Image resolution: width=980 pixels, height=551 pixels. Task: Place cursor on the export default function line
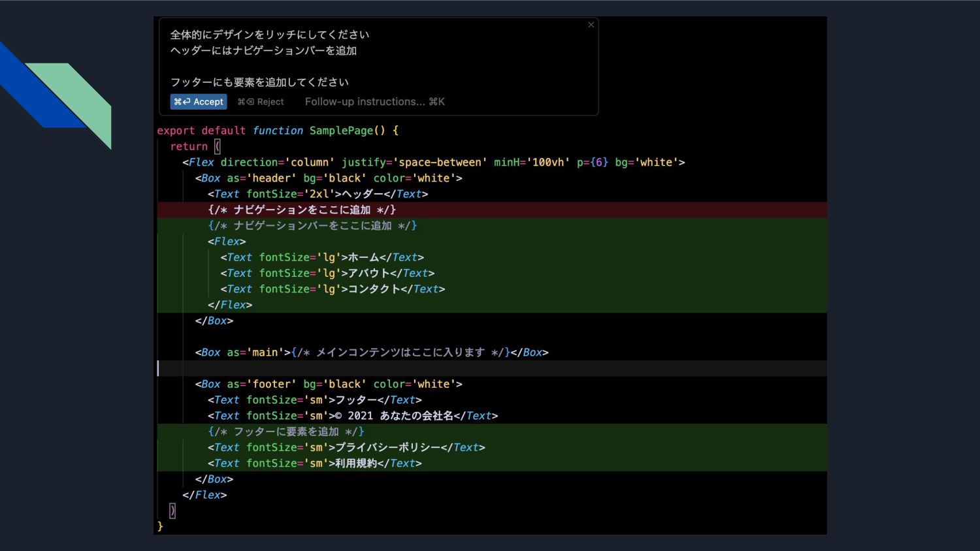[x=277, y=131]
